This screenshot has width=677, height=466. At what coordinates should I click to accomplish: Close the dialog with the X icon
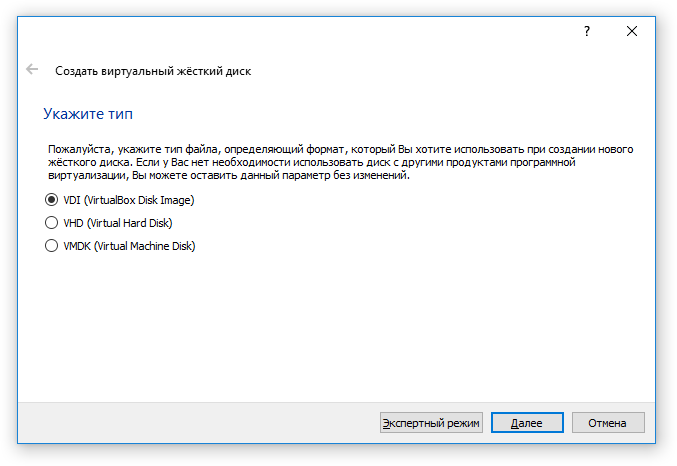[632, 31]
